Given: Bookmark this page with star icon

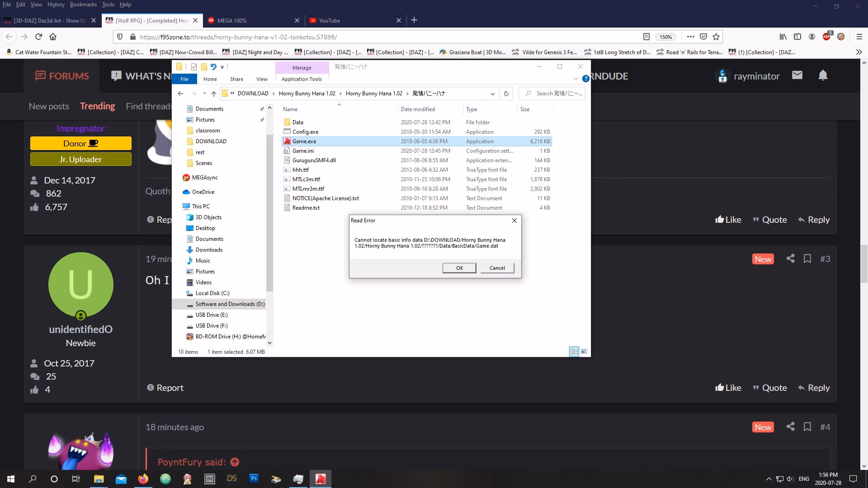Looking at the screenshot, I should [716, 37].
